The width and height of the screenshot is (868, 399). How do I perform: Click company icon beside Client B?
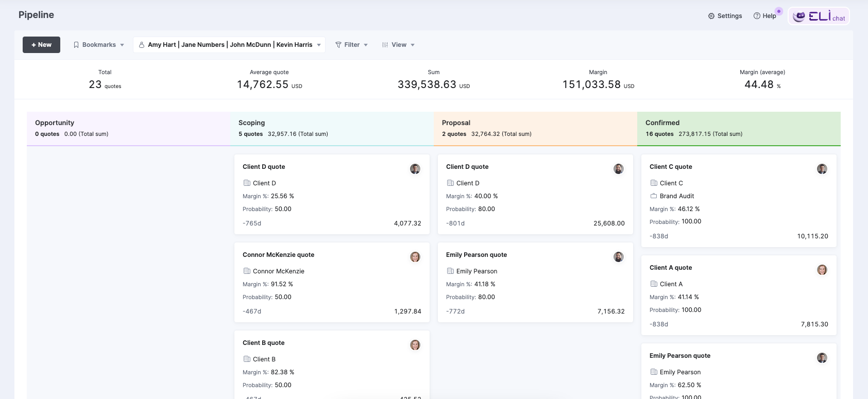pyautogui.click(x=247, y=359)
